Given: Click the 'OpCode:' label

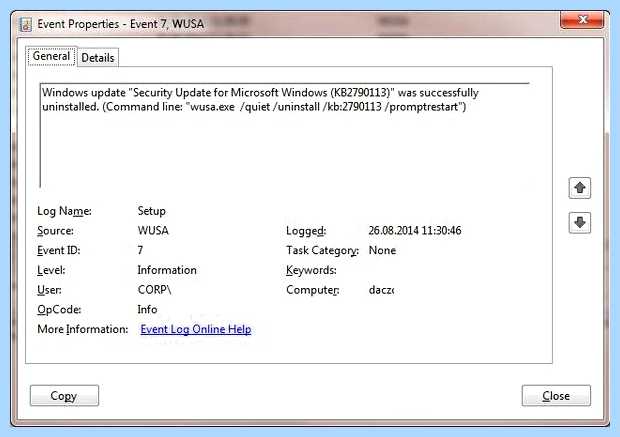Looking at the screenshot, I should (x=59, y=309).
